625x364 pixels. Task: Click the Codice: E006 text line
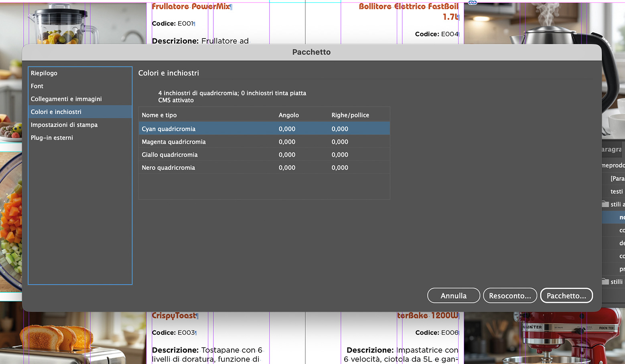[x=437, y=333]
